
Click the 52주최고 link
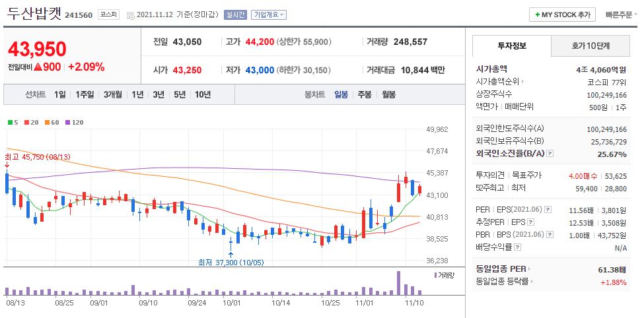pyautogui.click(x=490, y=188)
